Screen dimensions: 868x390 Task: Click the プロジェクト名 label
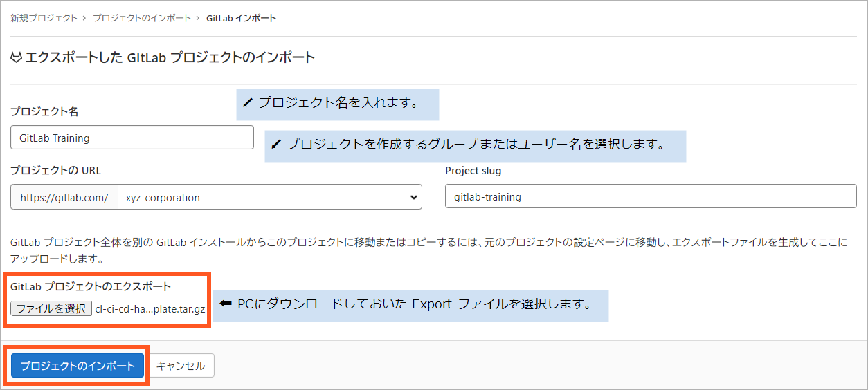[44, 111]
